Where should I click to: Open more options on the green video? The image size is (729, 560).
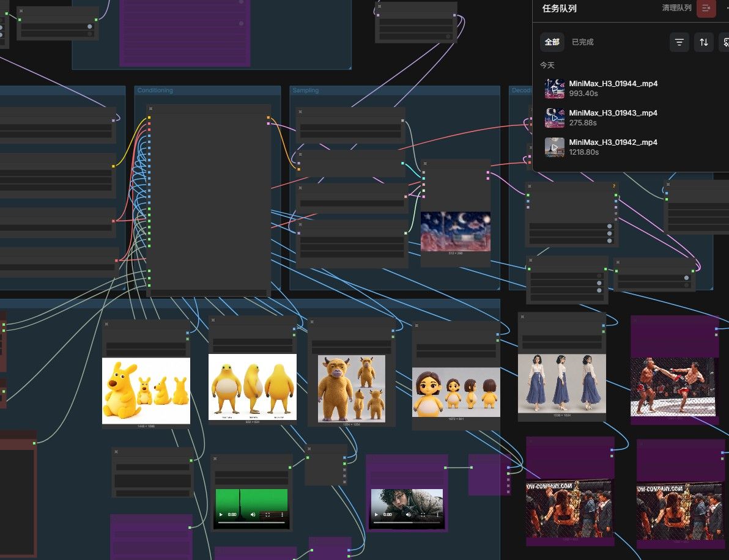tap(282, 515)
